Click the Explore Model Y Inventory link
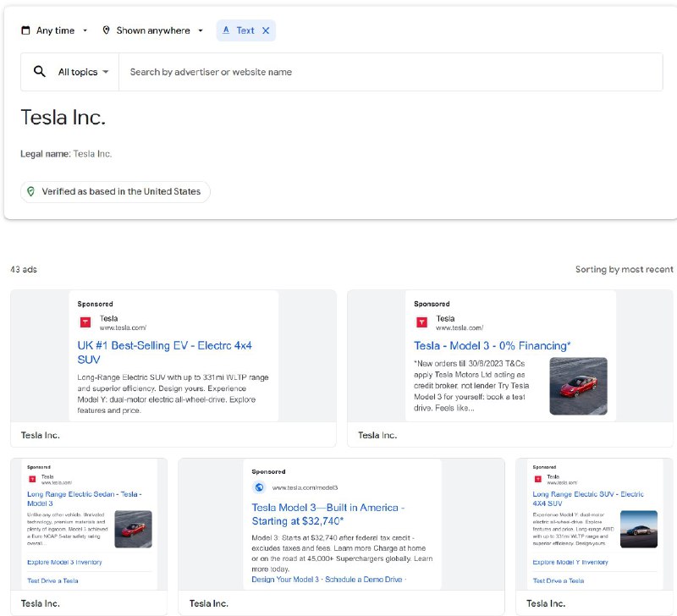 (570, 562)
